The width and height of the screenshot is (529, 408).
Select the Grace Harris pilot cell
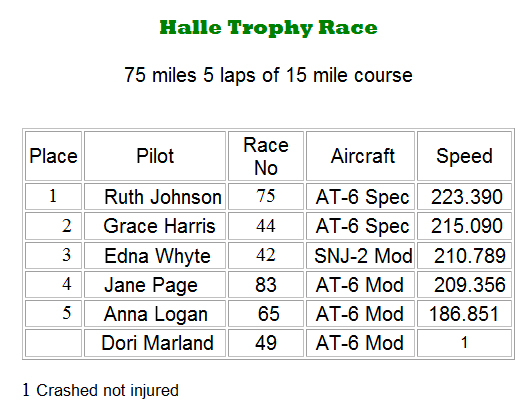[155, 226]
